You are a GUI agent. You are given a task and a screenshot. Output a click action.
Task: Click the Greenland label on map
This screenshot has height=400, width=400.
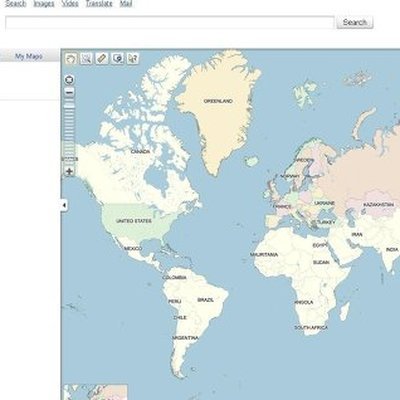click(x=218, y=101)
